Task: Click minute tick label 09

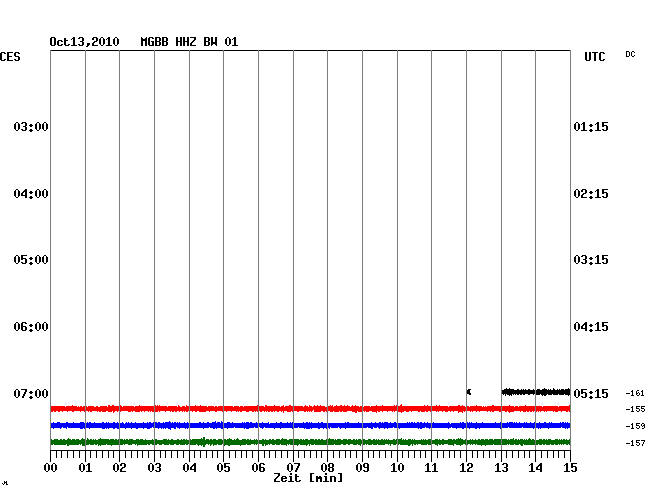Action: click(x=362, y=468)
